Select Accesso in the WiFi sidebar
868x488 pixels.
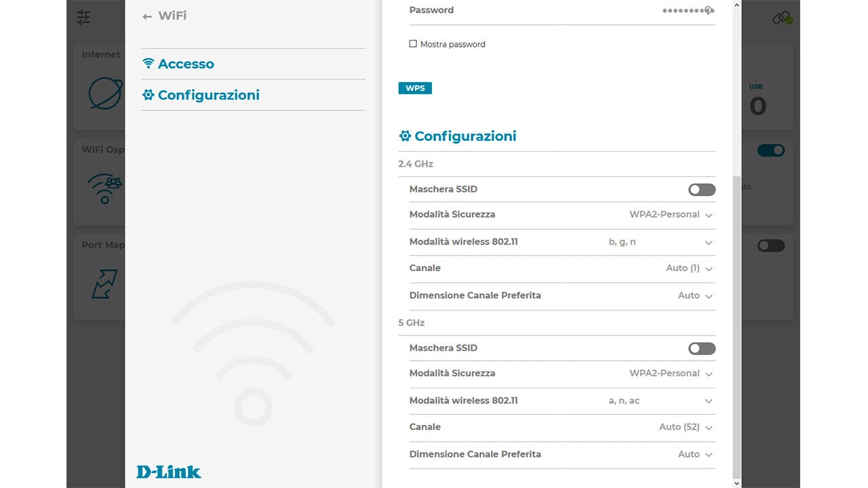tap(186, 64)
